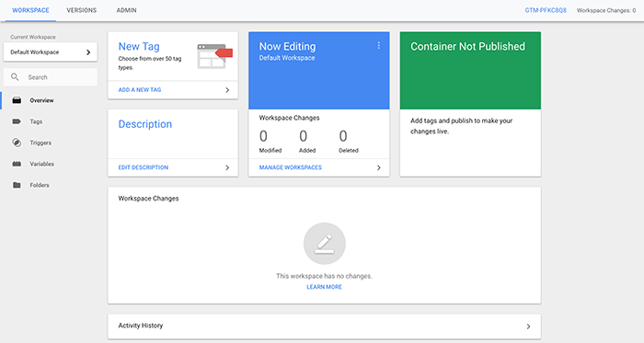This screenshot has width=644, height=343.
Task: Click the Tags label icon
Action: pos(17,121)
